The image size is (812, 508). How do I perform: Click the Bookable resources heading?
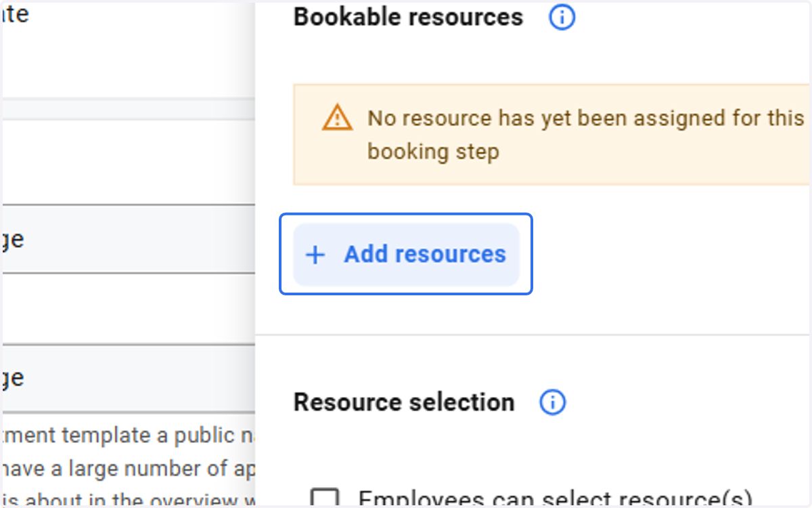(408, 17)
